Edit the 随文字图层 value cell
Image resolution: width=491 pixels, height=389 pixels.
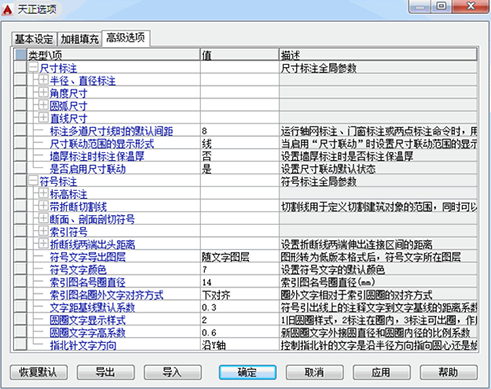point(240,257)
